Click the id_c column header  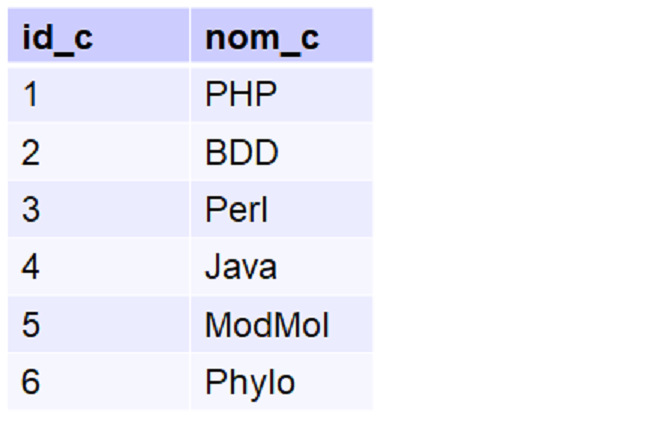tap(57, 38)
